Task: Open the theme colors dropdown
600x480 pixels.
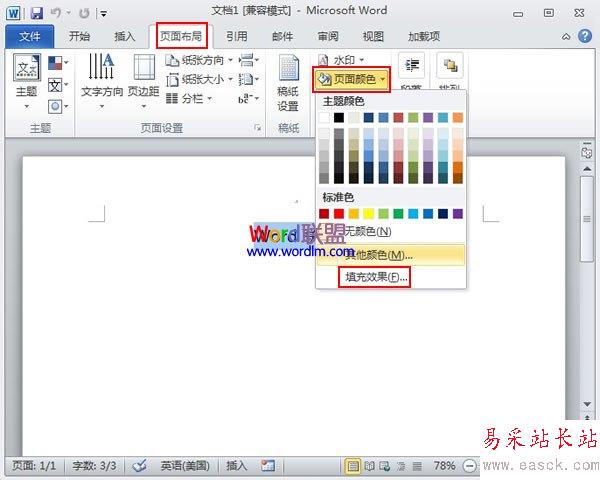Action: (58, 63)
